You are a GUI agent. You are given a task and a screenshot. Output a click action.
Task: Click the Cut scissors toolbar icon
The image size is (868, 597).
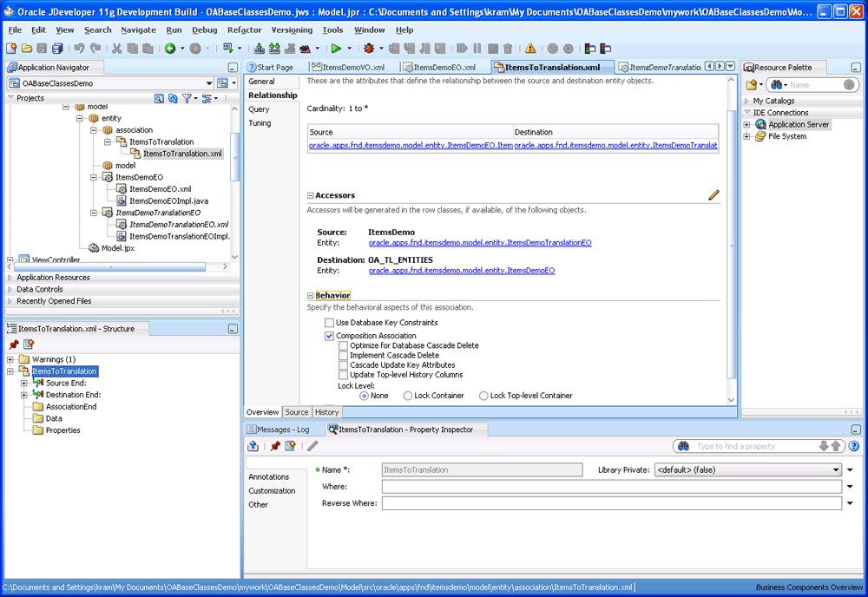click(117, 49)
